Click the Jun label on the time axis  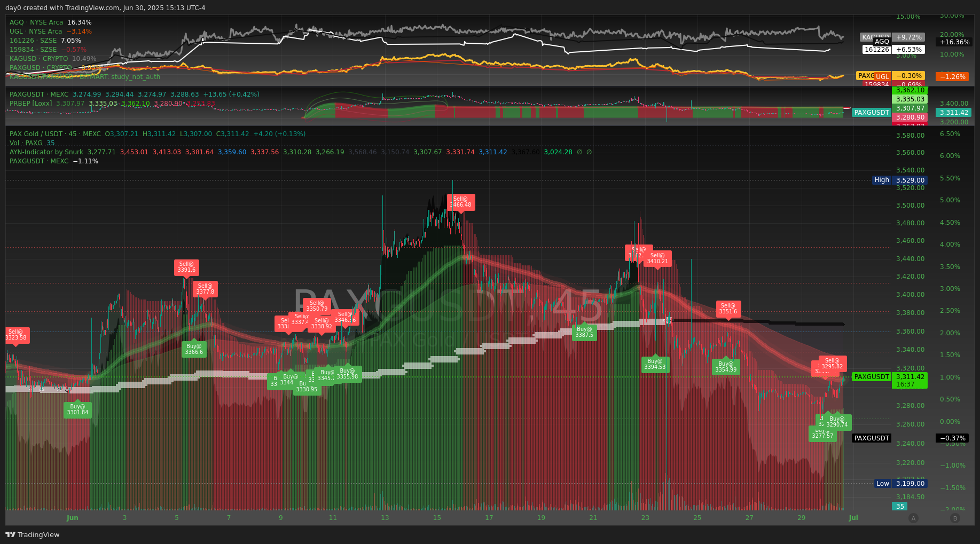tap(73, 518)
